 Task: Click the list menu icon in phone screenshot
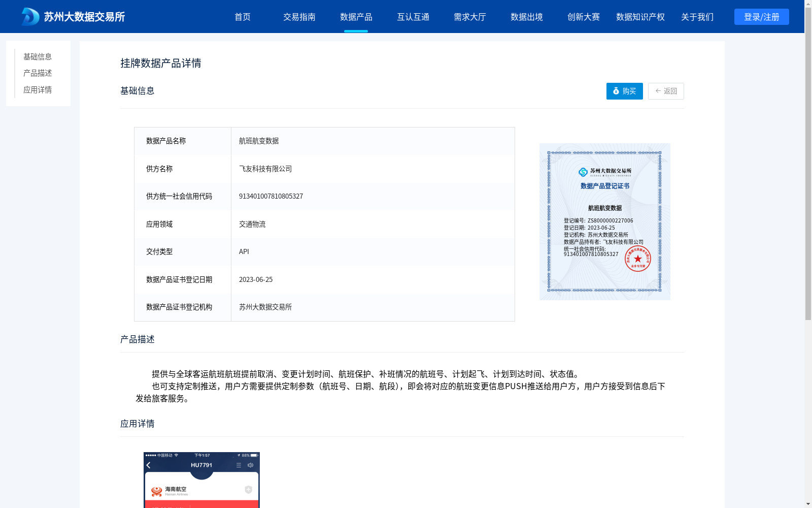[x=239, y=465]
